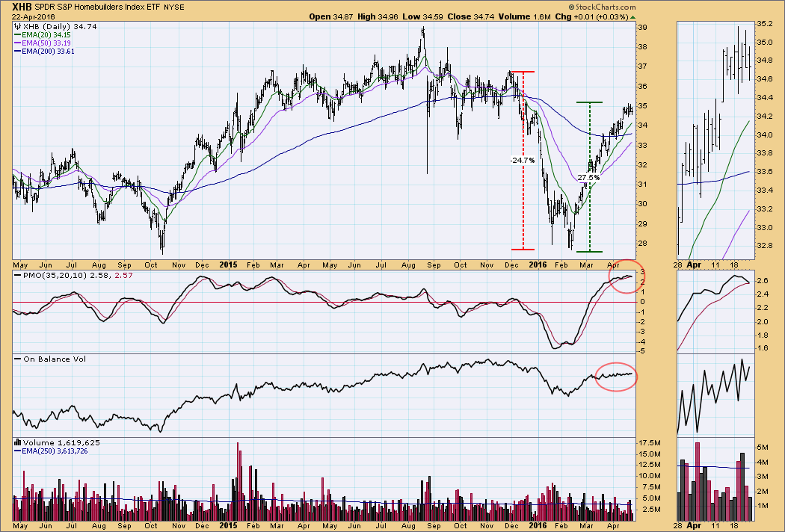Click the High 34.96 value
This screenshot has width=785, height=532.
[378, 16]
